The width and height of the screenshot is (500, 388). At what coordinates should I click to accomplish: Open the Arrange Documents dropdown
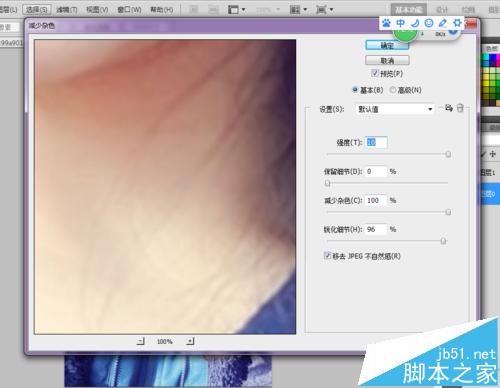298,10
